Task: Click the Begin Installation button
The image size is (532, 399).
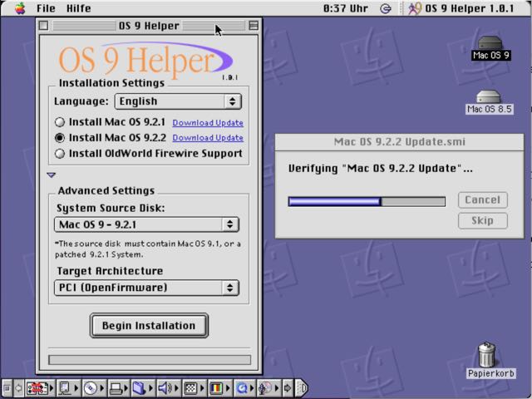Action: [x=149, y=325]
